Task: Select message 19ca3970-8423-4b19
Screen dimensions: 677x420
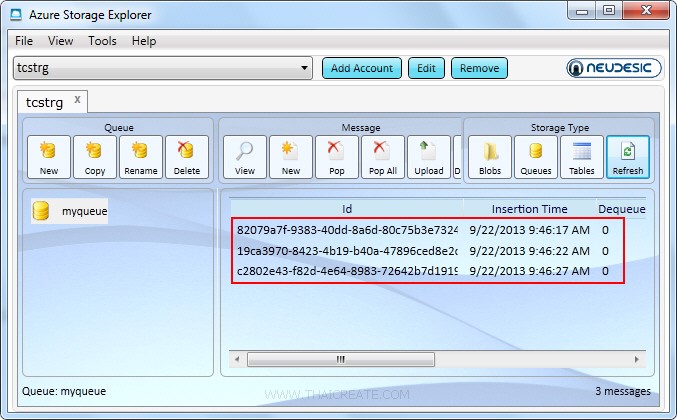Action: 347,251
